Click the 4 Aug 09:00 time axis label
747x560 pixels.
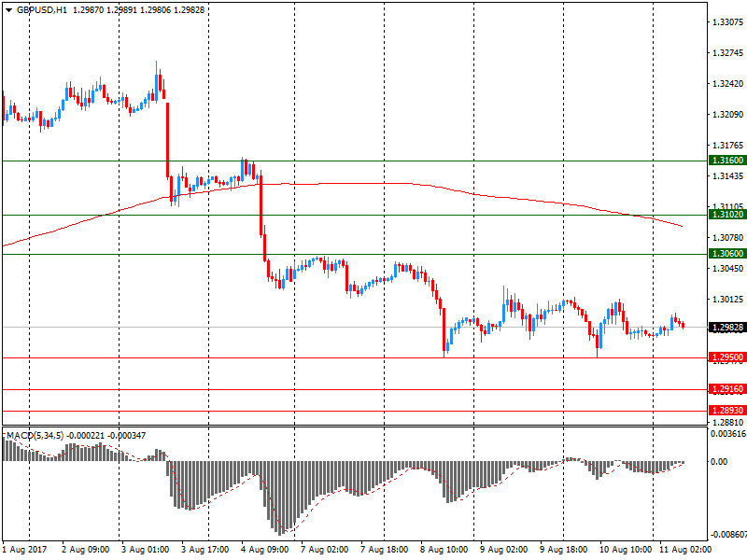click(265, 550)
